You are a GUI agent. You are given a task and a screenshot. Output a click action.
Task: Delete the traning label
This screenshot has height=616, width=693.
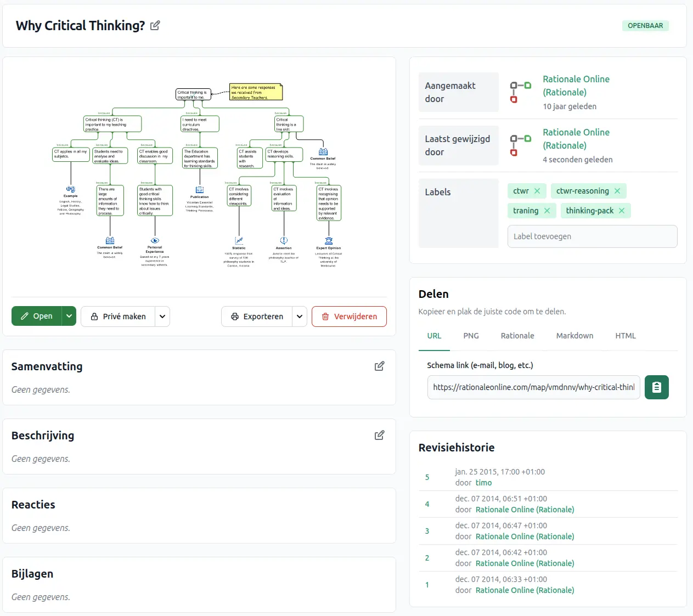tap(547, 211)
